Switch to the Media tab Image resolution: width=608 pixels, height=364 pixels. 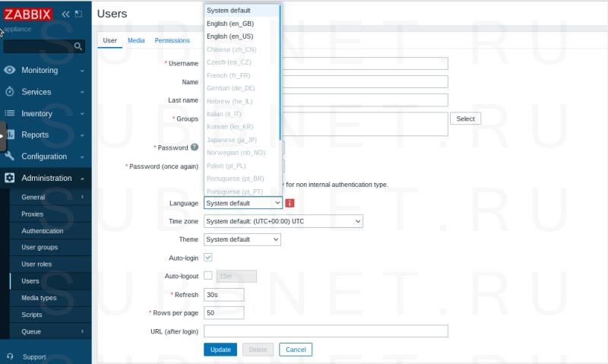(136, 40)
